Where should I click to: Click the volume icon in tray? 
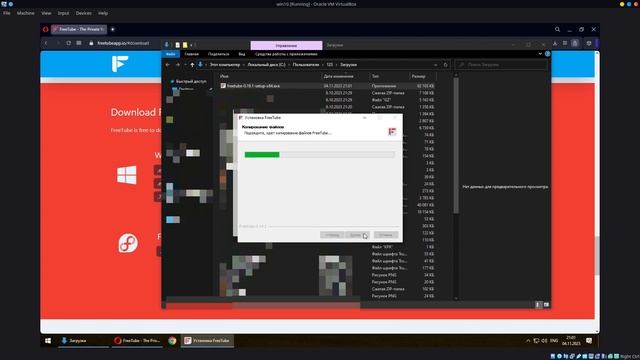point(544,341)
